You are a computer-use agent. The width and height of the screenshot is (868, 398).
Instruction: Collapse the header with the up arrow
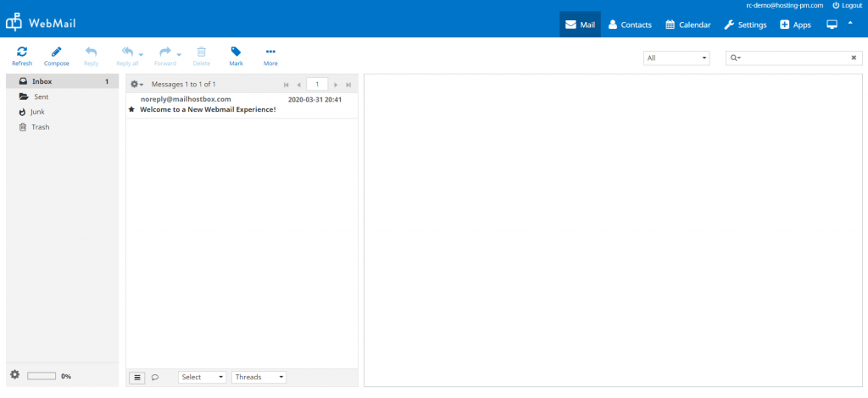pyautogui.click(x=850, y=23)
